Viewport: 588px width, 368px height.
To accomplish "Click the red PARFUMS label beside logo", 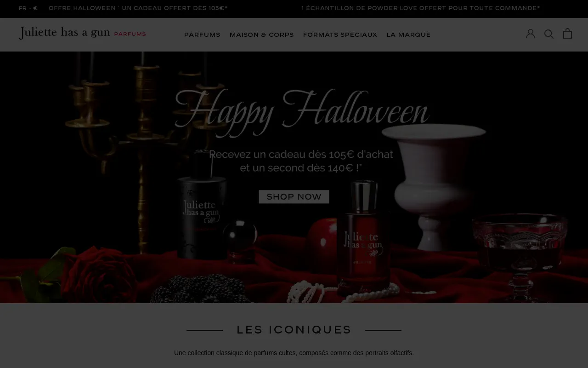I will tap(130, 34).
